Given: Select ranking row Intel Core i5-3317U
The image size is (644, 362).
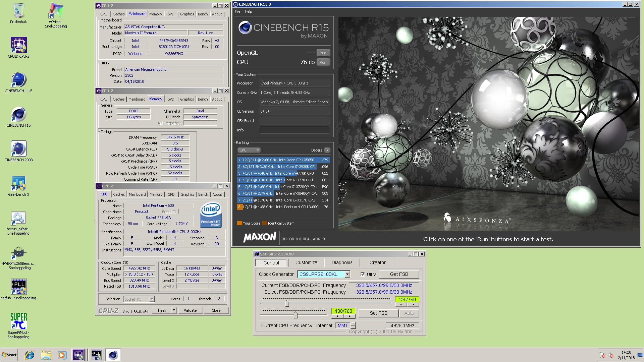Looking at the screenshot, I should (283, 200).
